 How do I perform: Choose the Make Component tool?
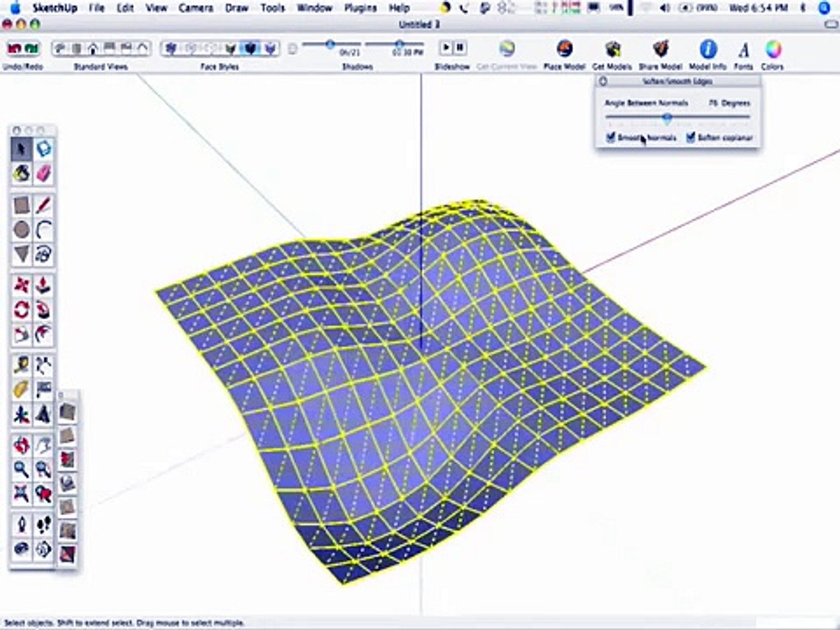(x=44, y=150)
